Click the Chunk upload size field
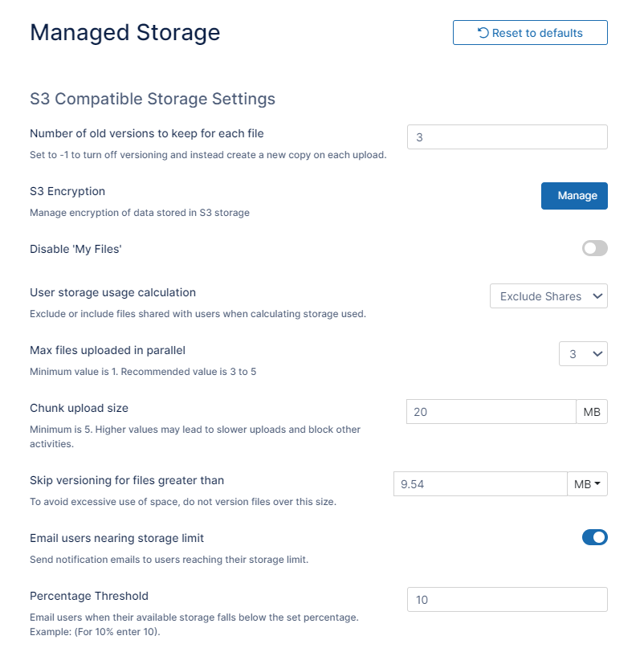 point(491,411)
